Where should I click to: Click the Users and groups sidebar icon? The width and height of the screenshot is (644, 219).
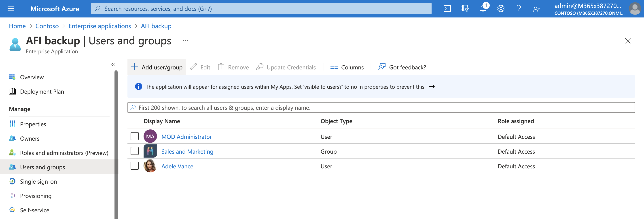coord(12,167)
